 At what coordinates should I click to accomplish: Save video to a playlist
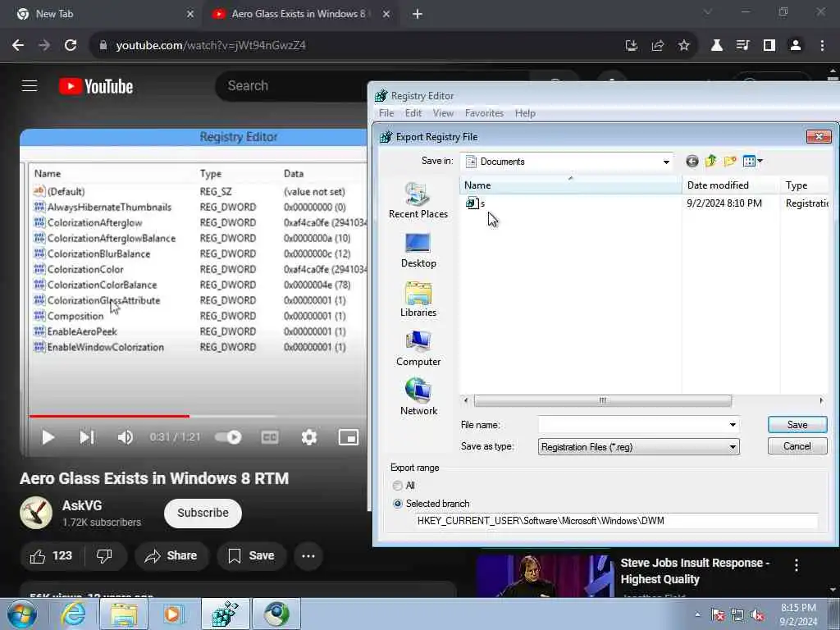point(251,556)
